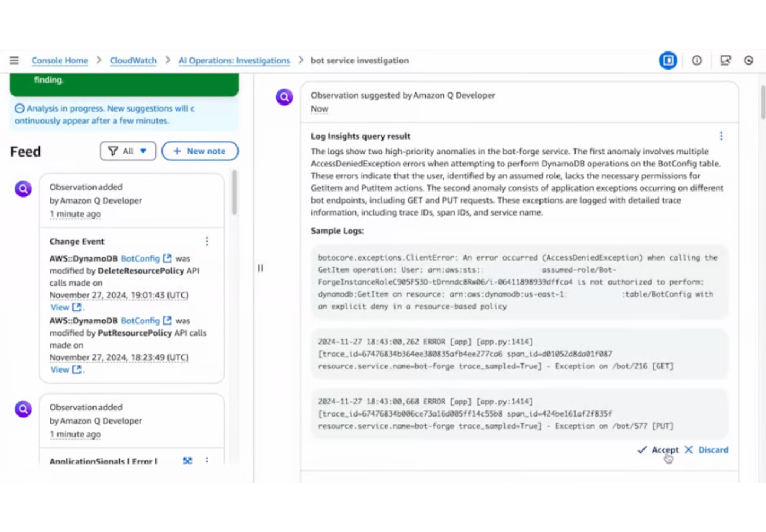Accept the suggested observation
This screenshot has height=532, width=766.
658,449
